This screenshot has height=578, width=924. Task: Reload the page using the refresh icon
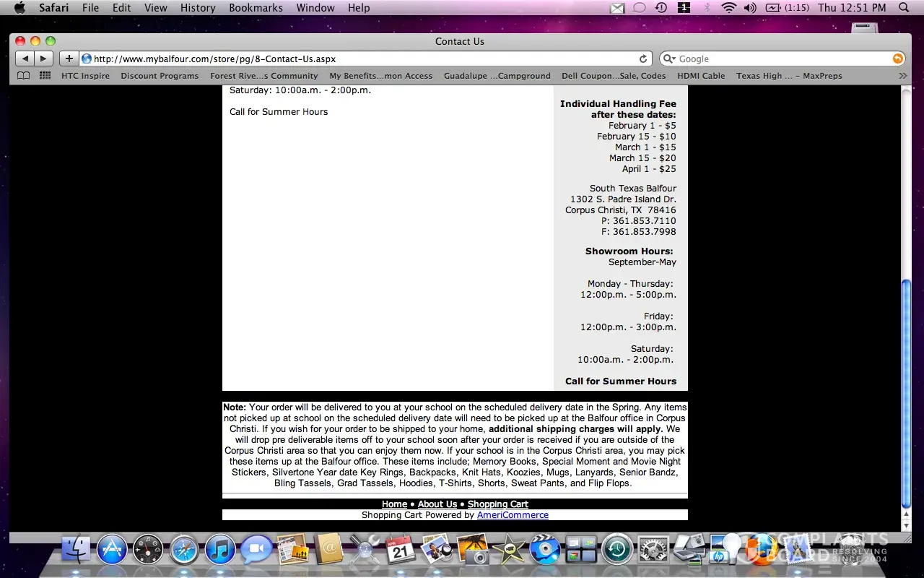643,59
